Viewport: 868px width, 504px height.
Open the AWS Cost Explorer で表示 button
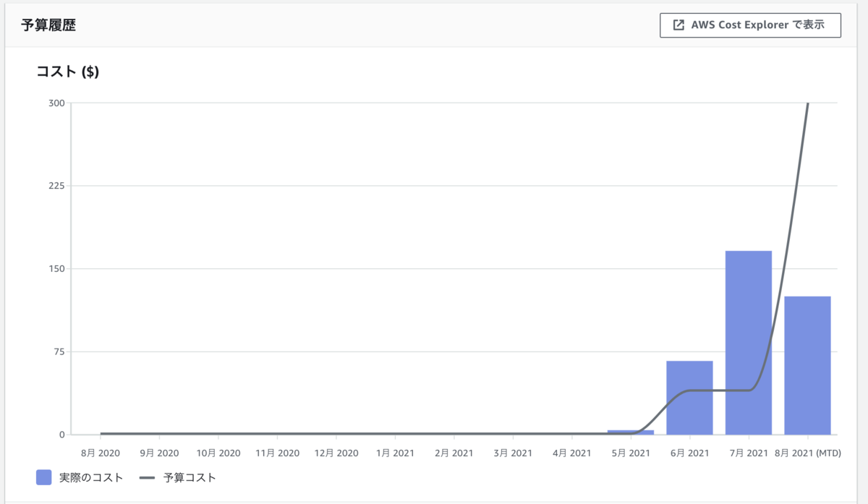[750, 25]
